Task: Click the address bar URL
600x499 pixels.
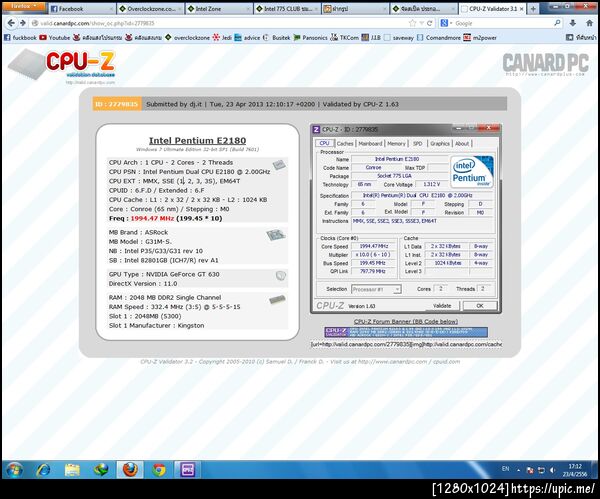Action: point(98,23)
